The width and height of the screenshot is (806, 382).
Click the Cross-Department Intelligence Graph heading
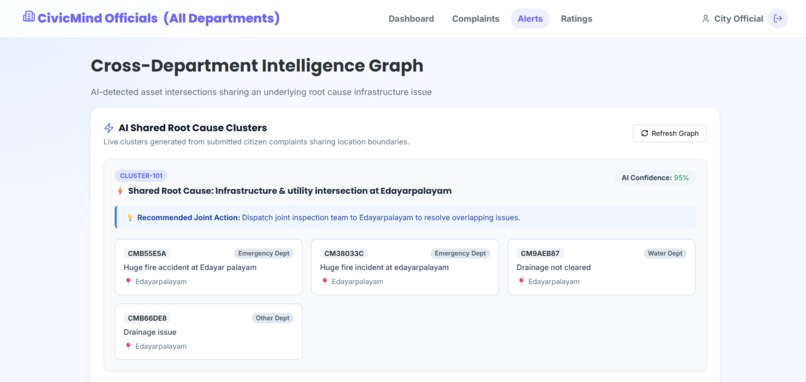[x=257, y=66]
